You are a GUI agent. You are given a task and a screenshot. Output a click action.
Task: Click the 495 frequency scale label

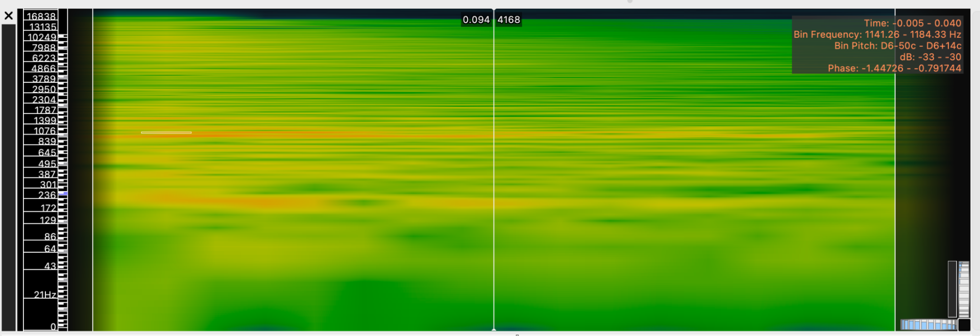(47, 164)
